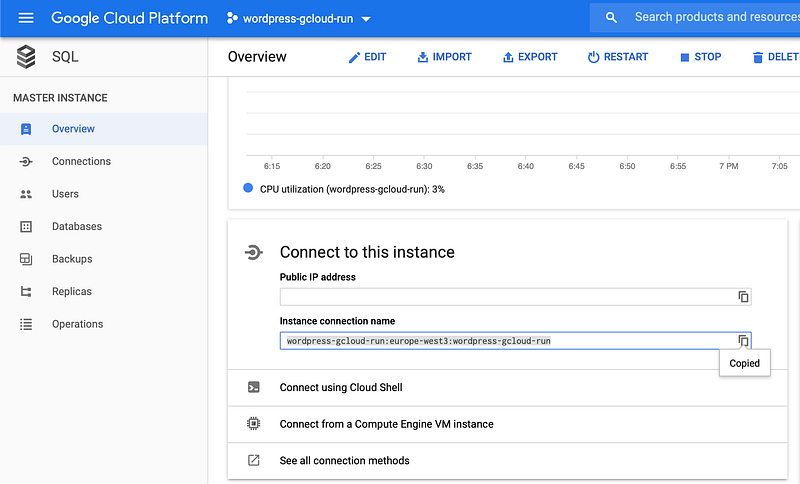This screenshot has height=484, width=800.
Task: Click the Backups icon in sidebar
Action: tap(26, 259)
